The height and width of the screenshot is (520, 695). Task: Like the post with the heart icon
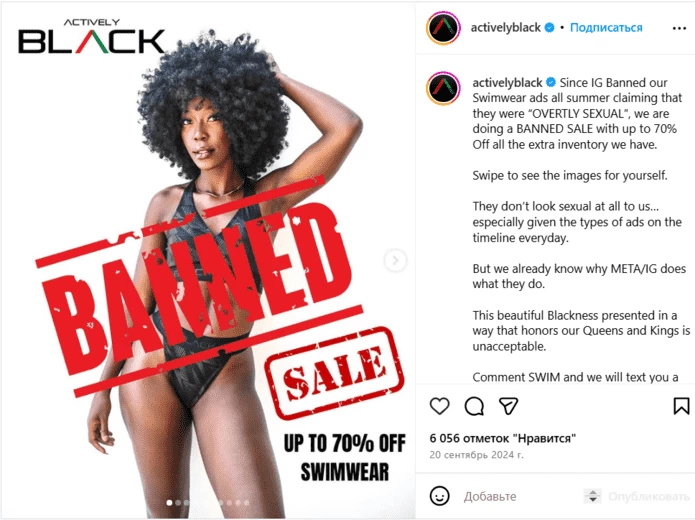click(x=439, y=406)
